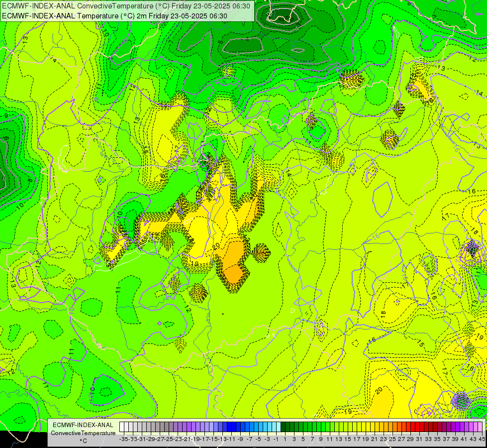Click the 43 value on the legend scale
Viewport: 487px width, 448px height.
(x=474, y=439)
